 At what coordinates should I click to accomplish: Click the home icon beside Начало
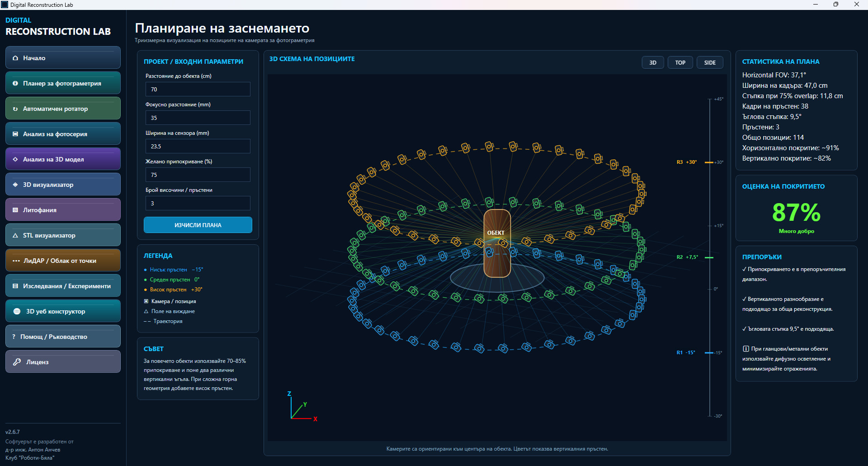[x=15, y=58]
